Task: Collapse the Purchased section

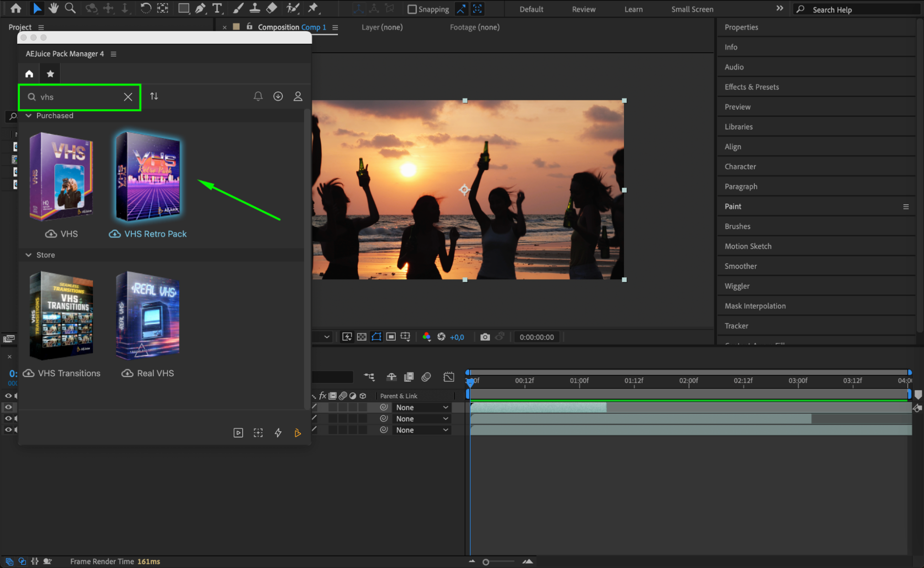Action: [29, 116]
